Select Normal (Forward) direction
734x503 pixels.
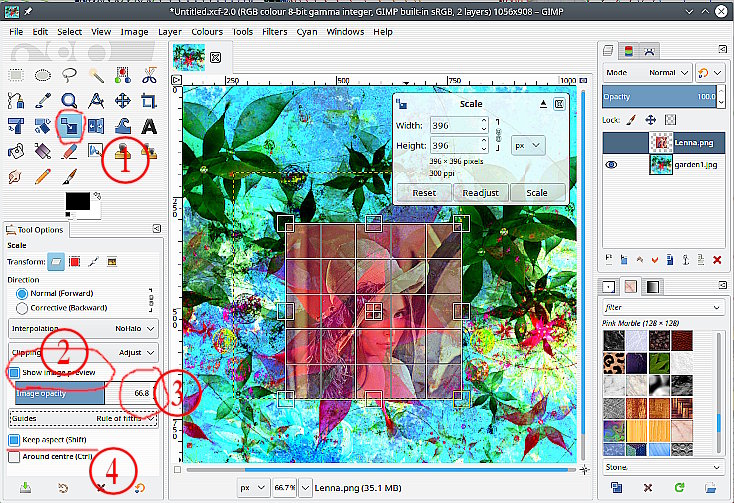(x=22, y=294)
